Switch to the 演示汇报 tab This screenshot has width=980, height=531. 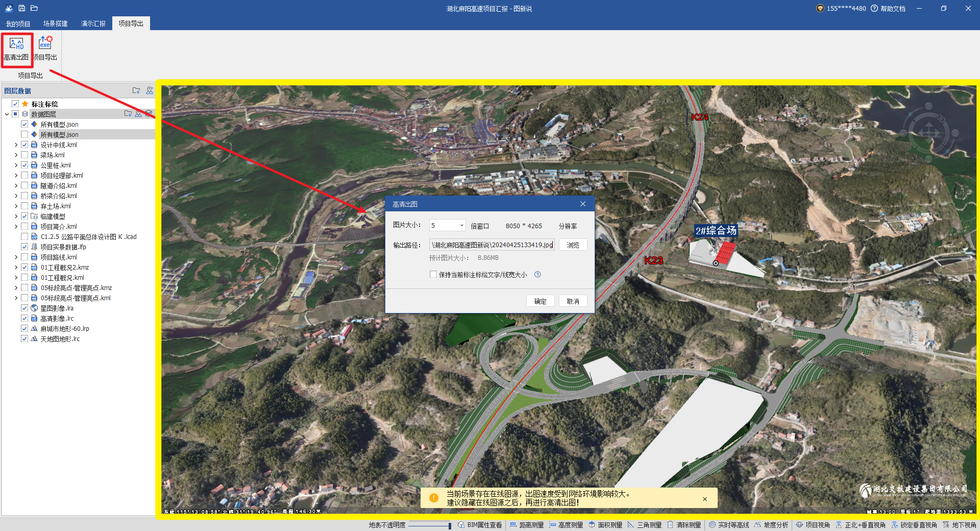93,23
